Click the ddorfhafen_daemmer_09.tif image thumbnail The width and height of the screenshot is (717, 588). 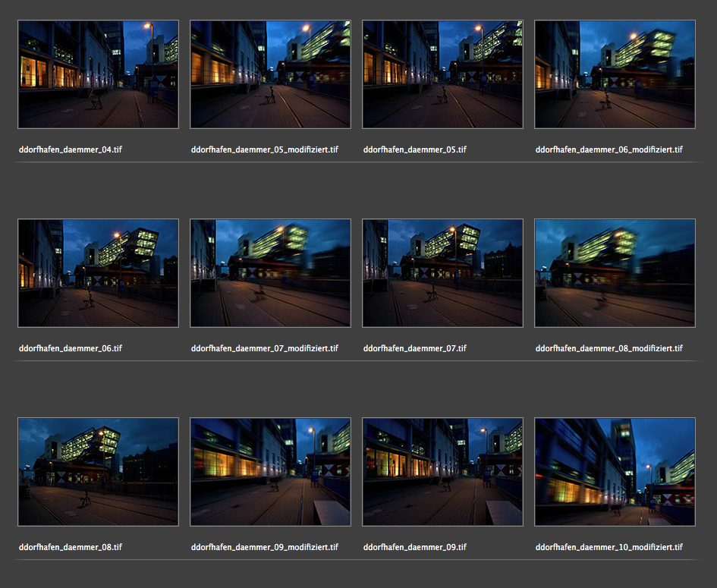coord(442,471)
